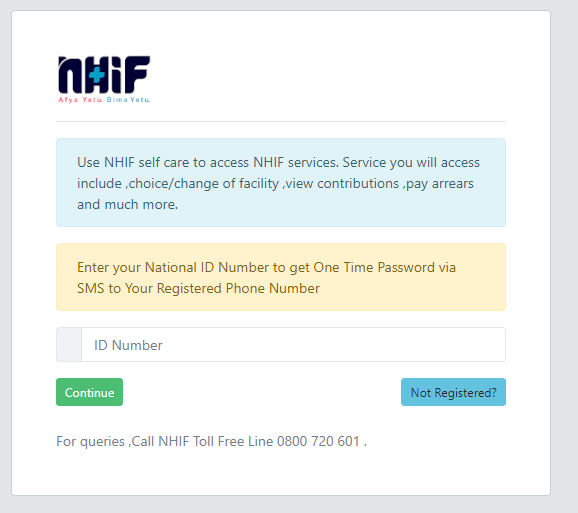
Task: Click the 'choice/change of facility' text
Action: [204, 184]
